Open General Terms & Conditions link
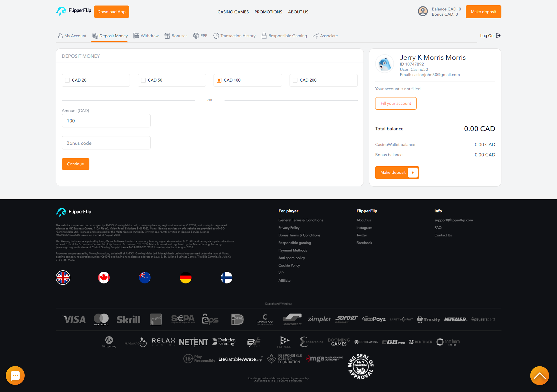 click(301, 220)
